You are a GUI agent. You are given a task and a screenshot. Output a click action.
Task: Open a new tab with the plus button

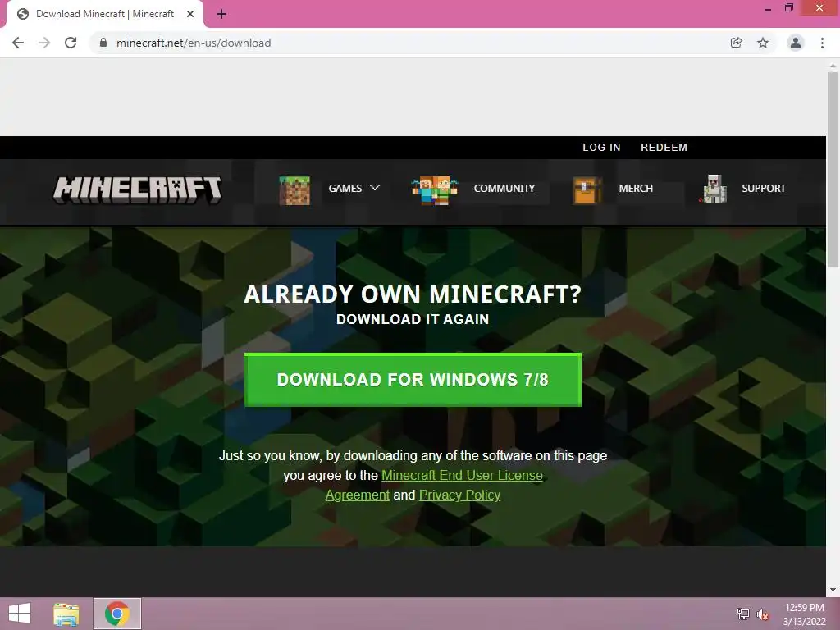click(221, 14)
